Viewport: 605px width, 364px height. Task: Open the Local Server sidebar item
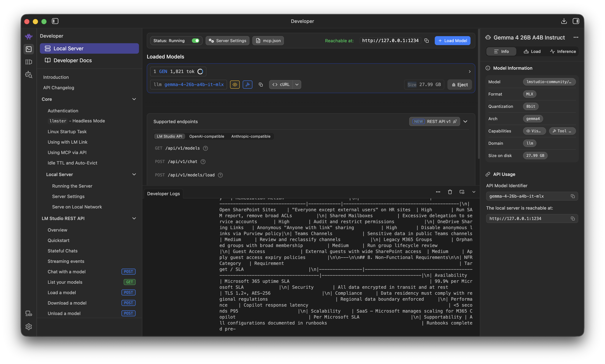click(89, 49)
